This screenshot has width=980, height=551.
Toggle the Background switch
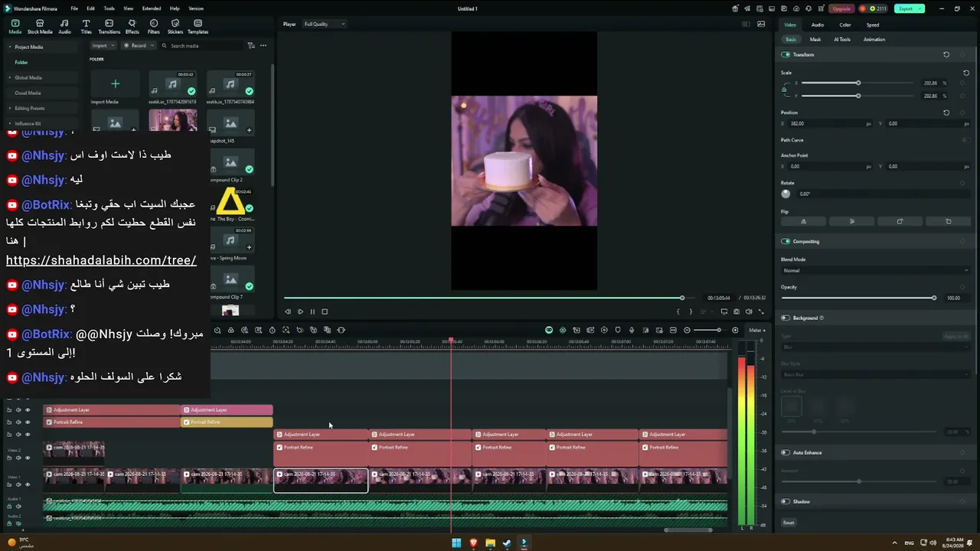[x=786, y=318]
